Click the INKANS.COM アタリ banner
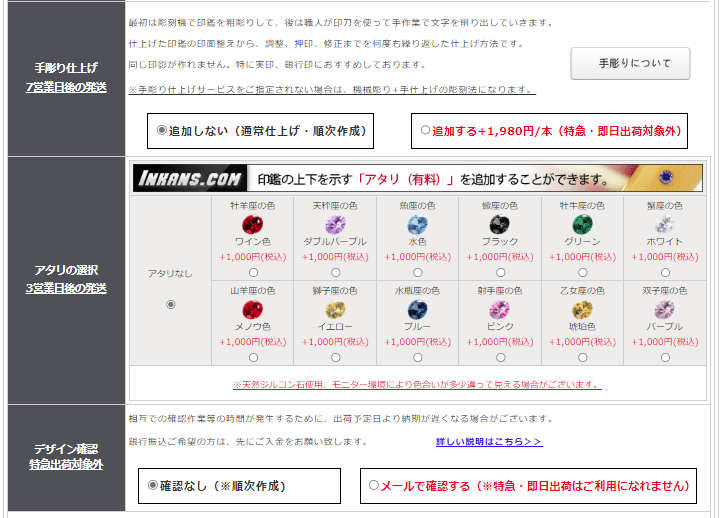720x518 pixels. (417, 178)
